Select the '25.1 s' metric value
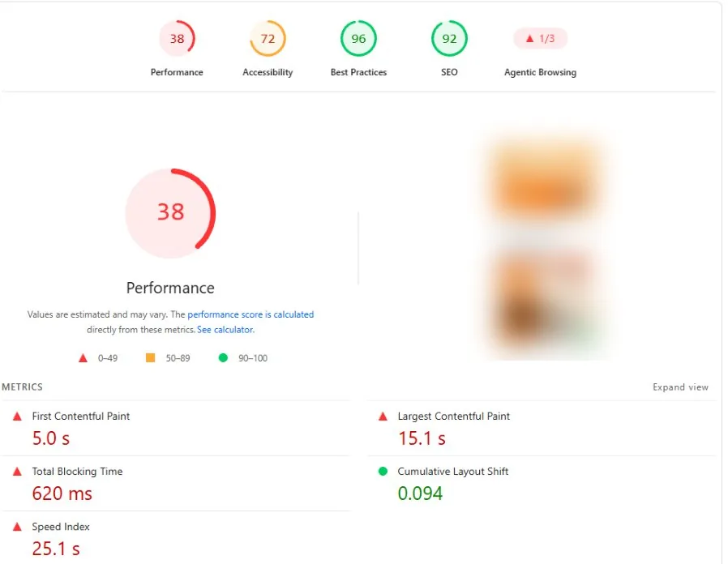The image size is (728, 564). (56, 549)
